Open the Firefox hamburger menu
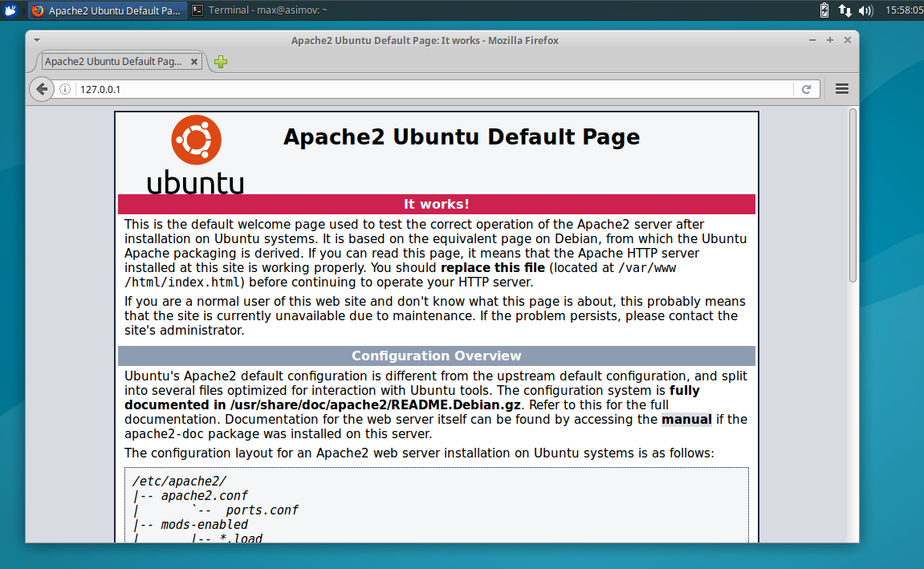This screenshot has width=924, height=569. [842, 89]
